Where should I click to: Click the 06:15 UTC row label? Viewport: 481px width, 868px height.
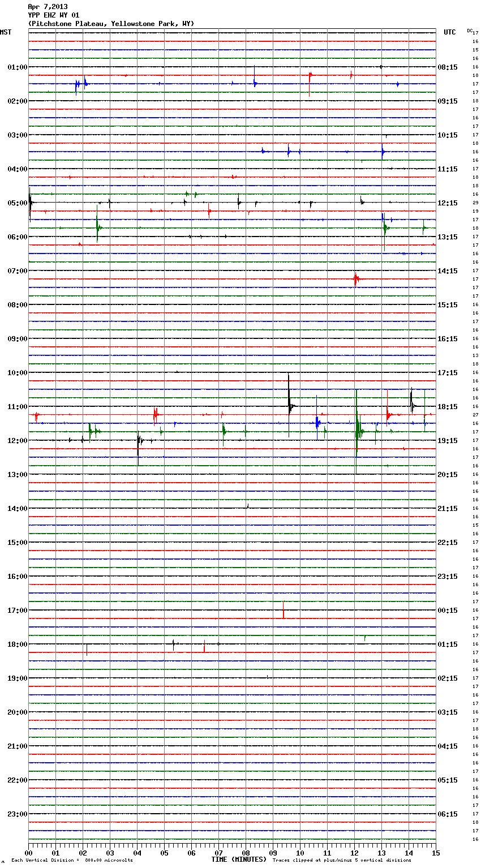(x=448, y=814)
